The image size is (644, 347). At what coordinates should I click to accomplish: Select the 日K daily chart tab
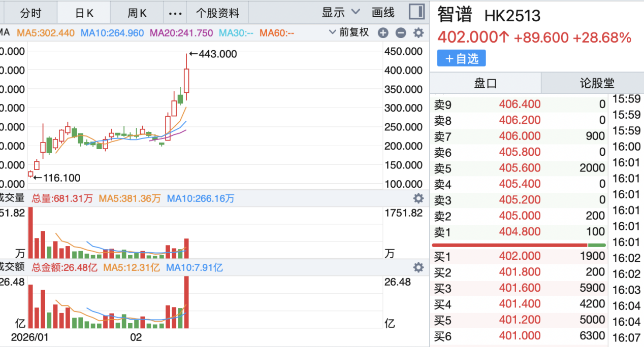pyautogui.click(x=85, y=13)
